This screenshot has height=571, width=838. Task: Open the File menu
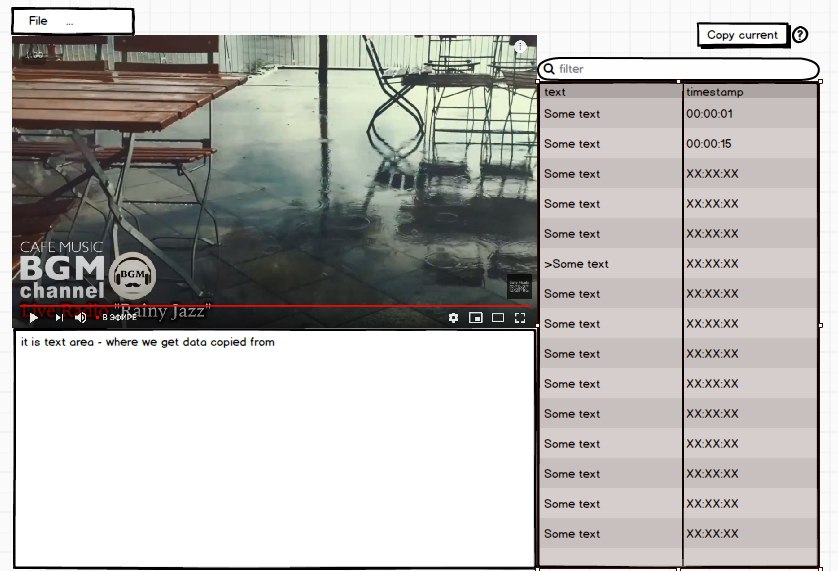point(38,21)
